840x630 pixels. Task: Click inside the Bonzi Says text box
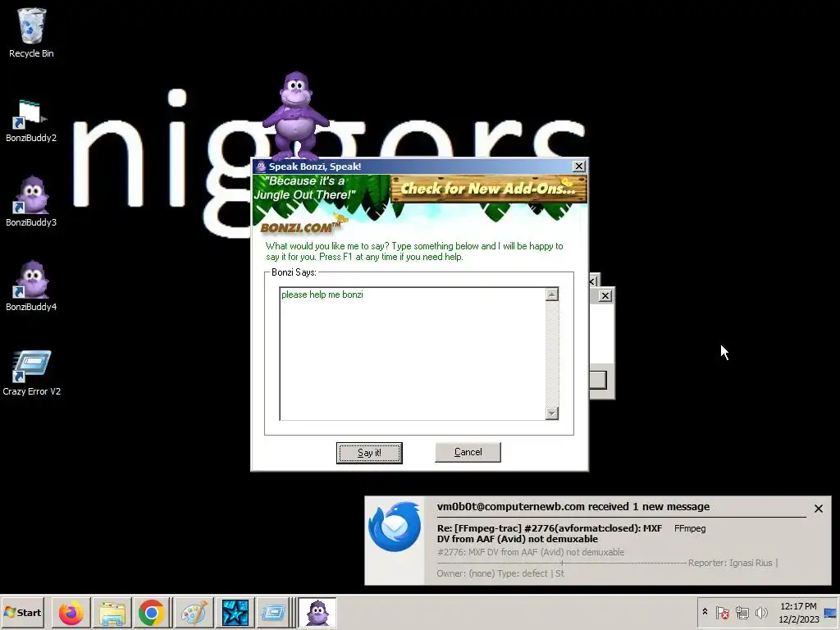click(412, 354)
